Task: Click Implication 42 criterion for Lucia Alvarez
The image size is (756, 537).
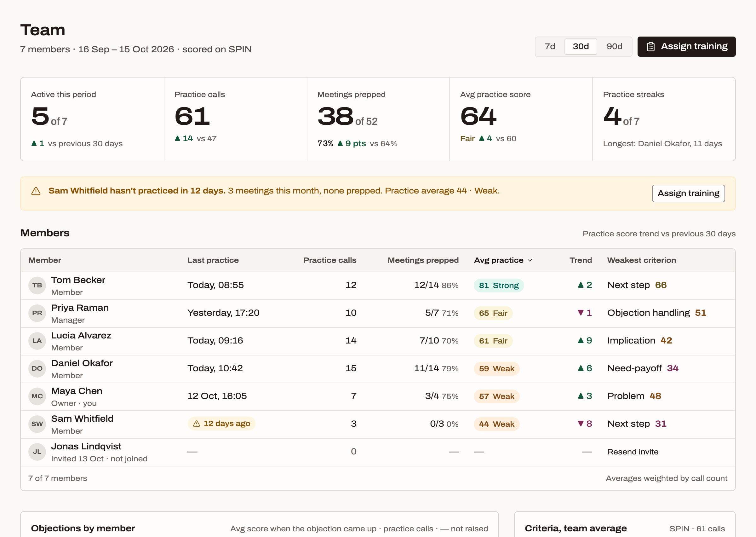Action: 639,341
